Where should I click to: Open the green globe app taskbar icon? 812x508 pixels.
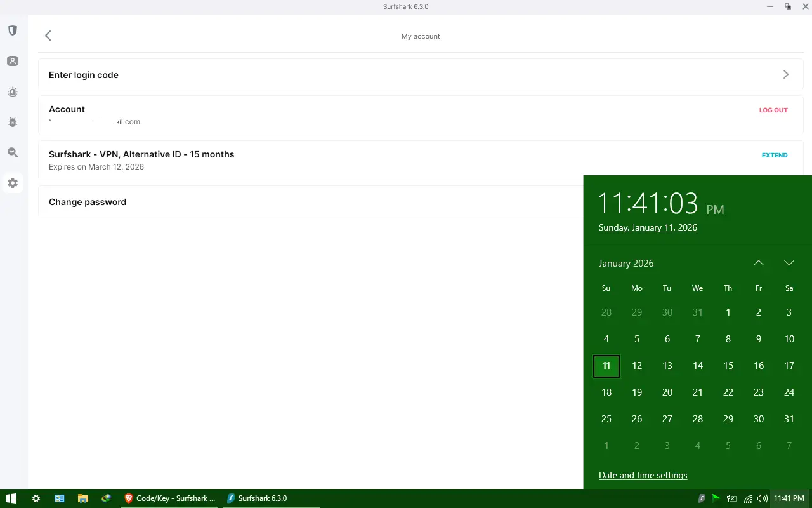click(106, 498)
